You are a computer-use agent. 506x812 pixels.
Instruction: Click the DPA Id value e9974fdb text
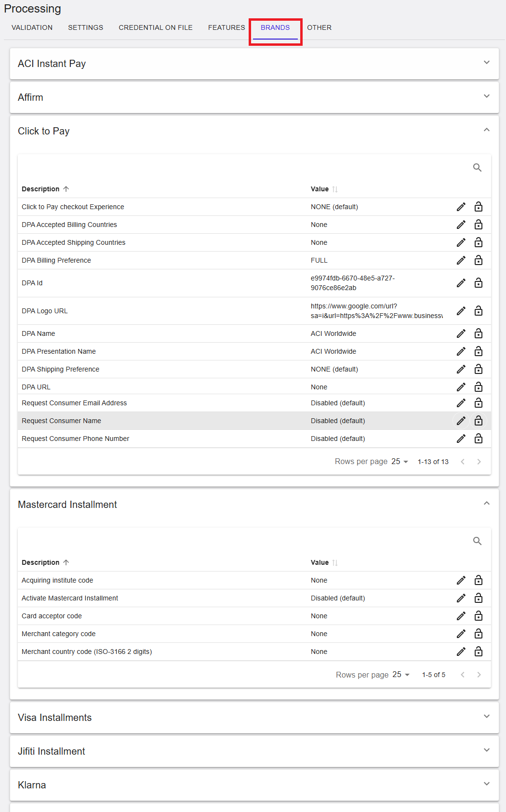353,283
